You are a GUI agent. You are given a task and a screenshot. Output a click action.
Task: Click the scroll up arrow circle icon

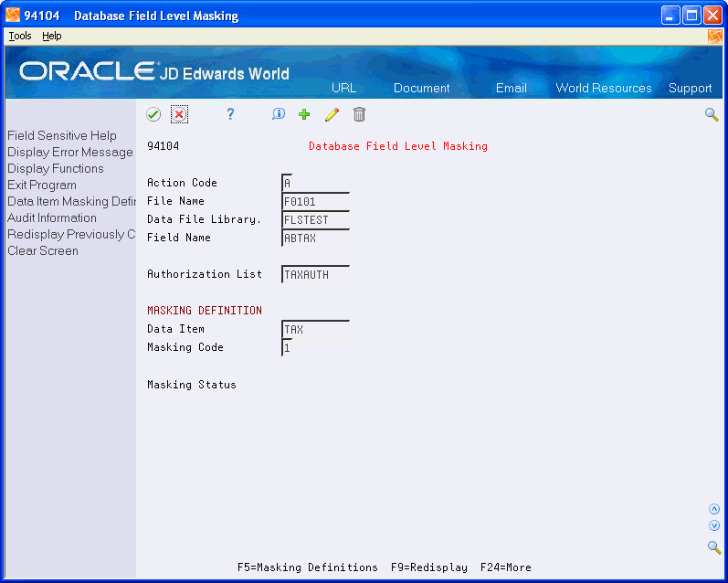714,509
